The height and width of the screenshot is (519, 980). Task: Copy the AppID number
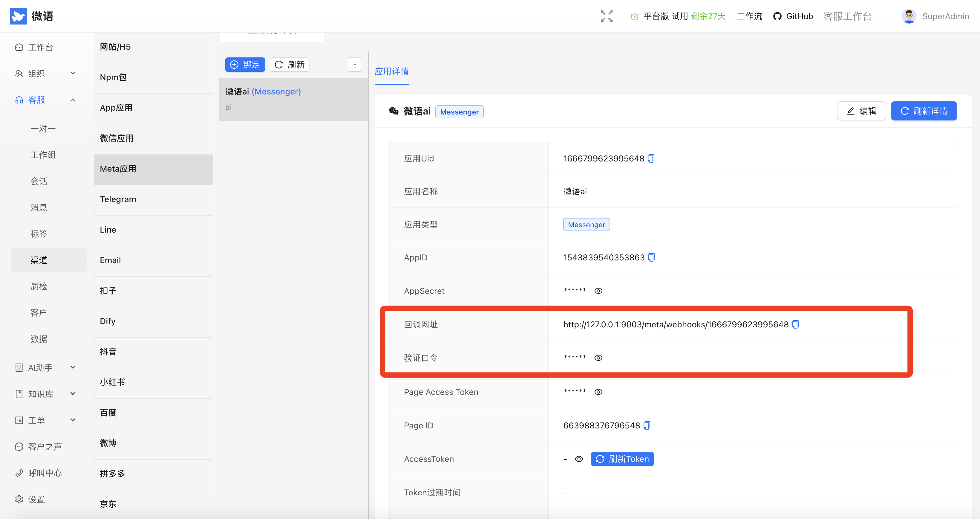[x=651, y=257]
